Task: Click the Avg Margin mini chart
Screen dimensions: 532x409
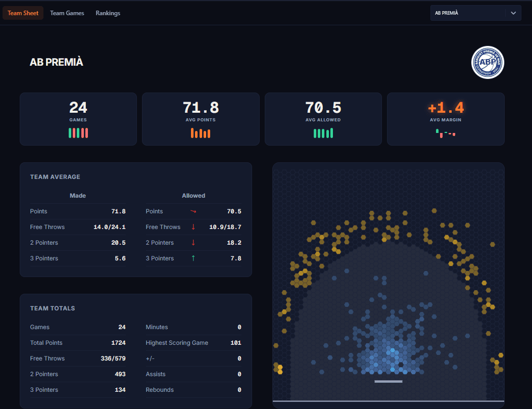Action: [446, 133]
